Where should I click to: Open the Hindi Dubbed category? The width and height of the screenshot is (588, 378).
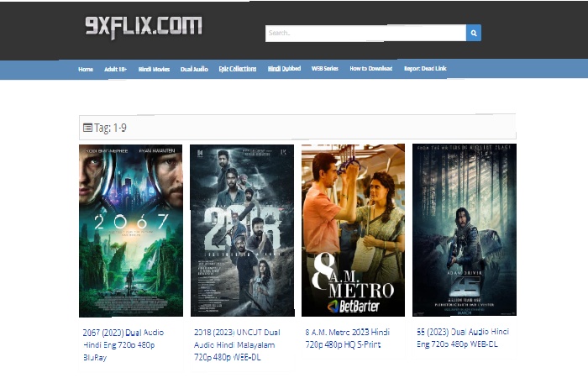pos(284,69)
